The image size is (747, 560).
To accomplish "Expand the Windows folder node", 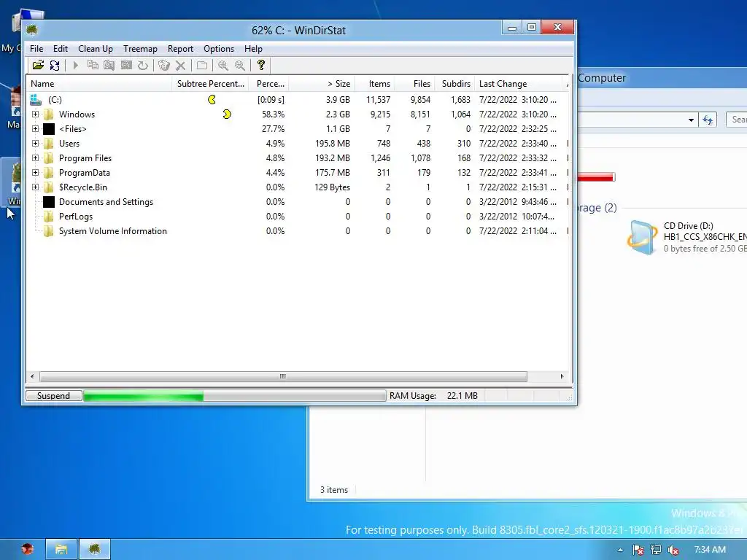I will 35,114.
